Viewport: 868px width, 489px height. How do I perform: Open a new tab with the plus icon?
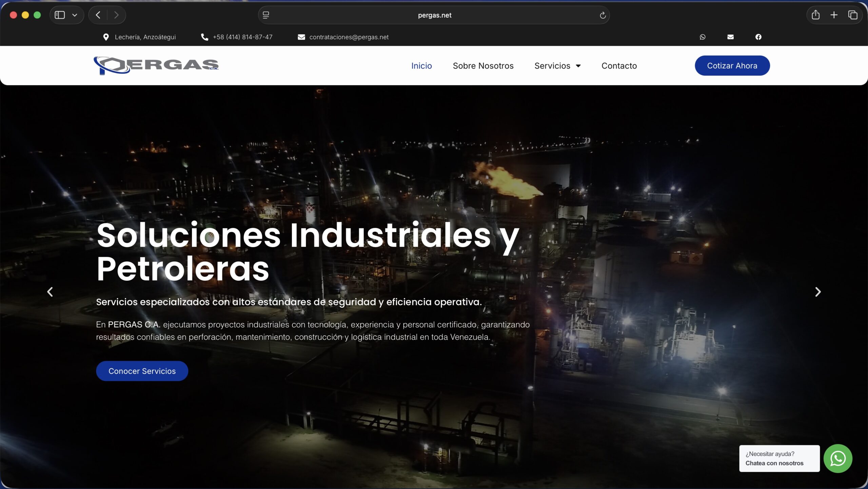834,15
